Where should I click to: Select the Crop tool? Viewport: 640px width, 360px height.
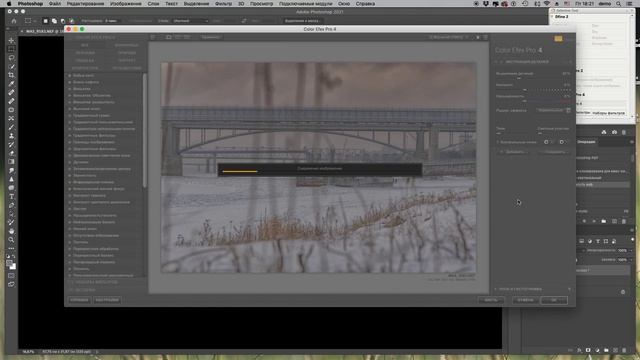[11, 75]
